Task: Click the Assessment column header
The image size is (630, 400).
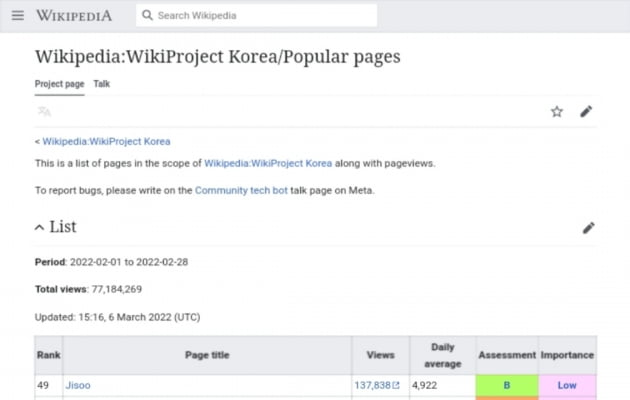Action: [507, 355]
